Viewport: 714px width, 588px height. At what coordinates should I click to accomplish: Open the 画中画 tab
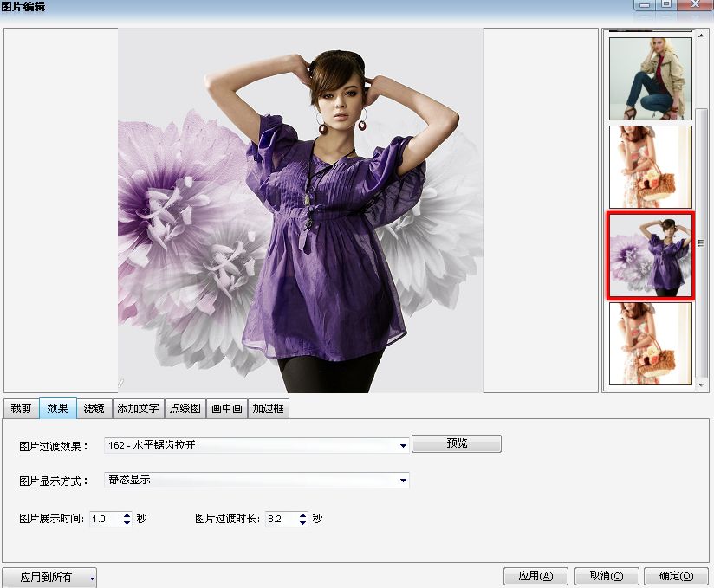tap(227, 408)
